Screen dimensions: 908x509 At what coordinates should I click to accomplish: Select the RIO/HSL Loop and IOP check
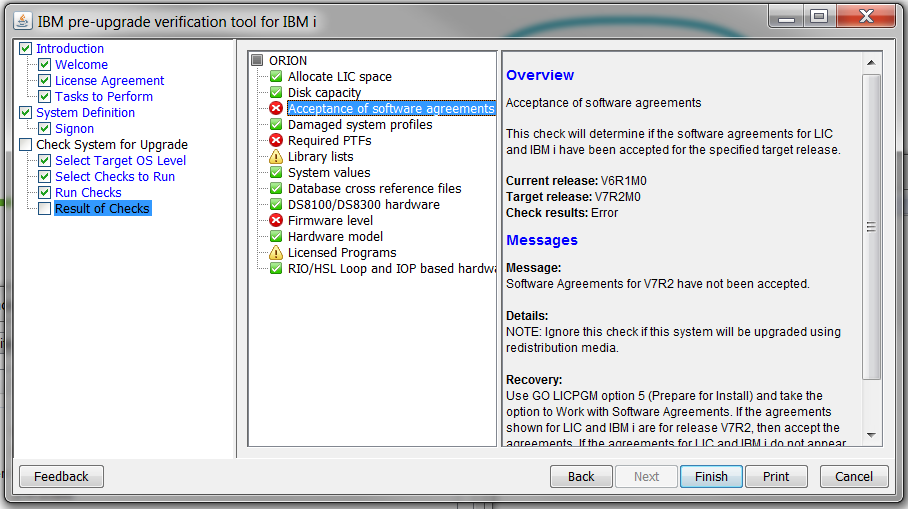(392, 269)
